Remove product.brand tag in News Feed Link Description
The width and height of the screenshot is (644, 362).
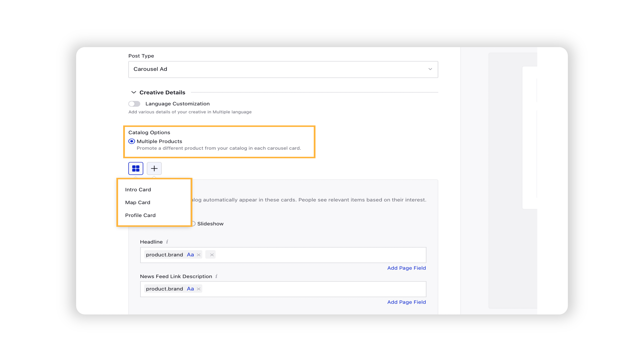[199, 289]
